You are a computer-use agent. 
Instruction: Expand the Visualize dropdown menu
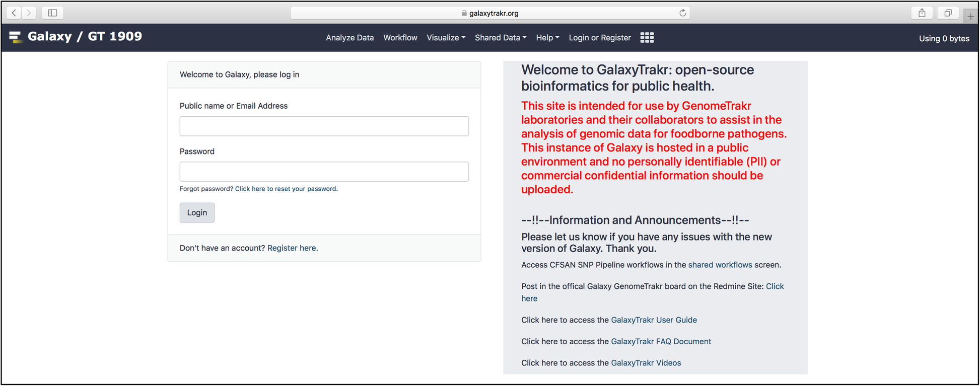446,38
